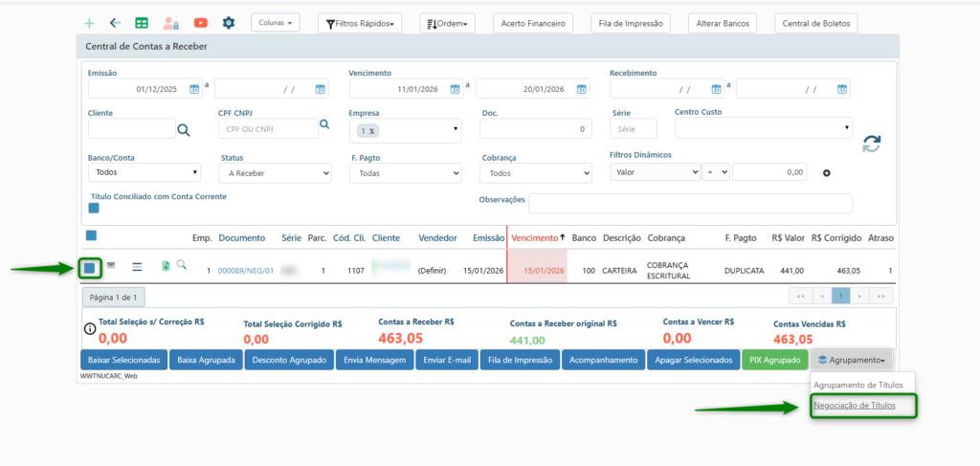
Task: Check the row checkbox for document 000089/NEG/01
Action: [x=89, y=267]
